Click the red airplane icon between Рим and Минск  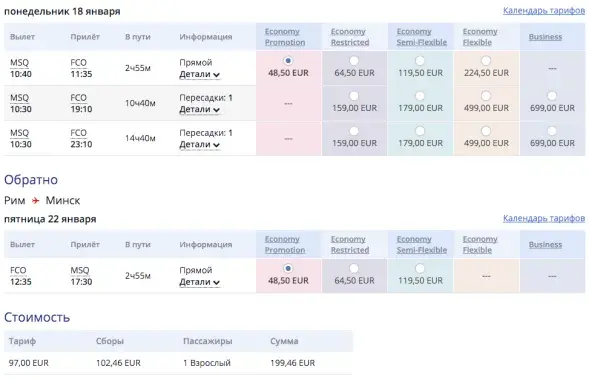click(35, 201)
